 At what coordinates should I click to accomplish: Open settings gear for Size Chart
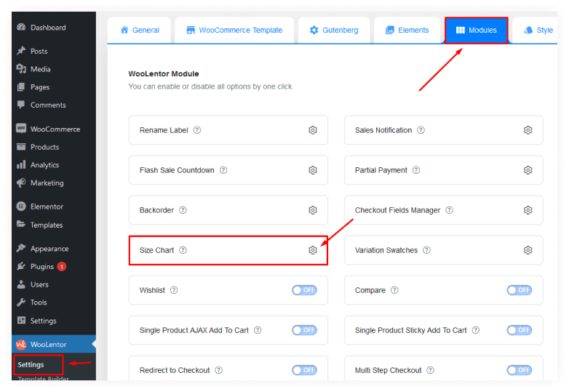312,250
